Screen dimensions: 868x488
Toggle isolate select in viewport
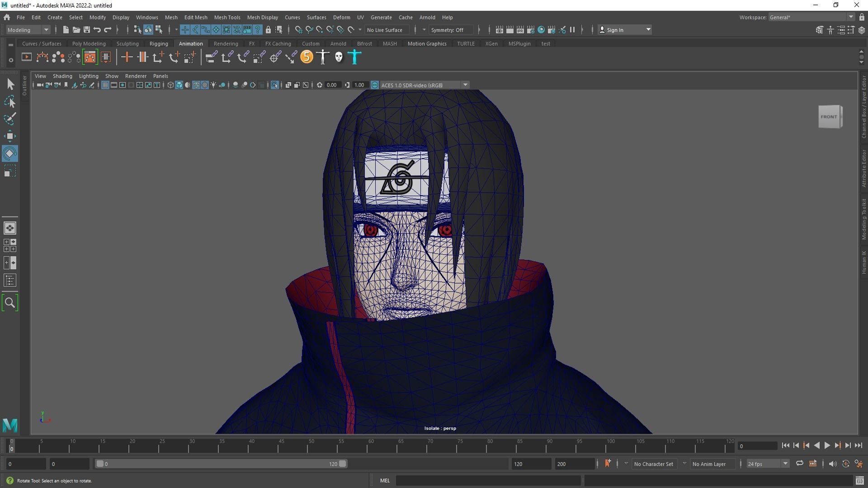(274, 85)
